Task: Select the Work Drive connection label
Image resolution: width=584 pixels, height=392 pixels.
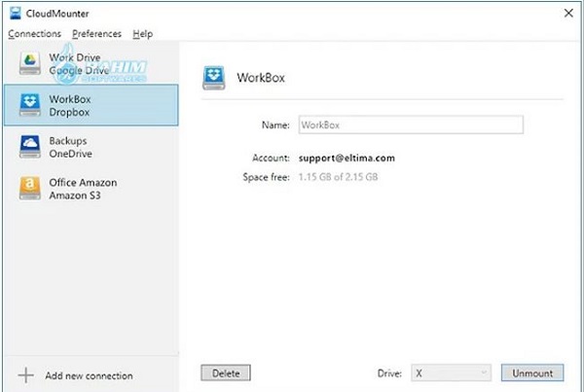Action: (x=75, y=57)
